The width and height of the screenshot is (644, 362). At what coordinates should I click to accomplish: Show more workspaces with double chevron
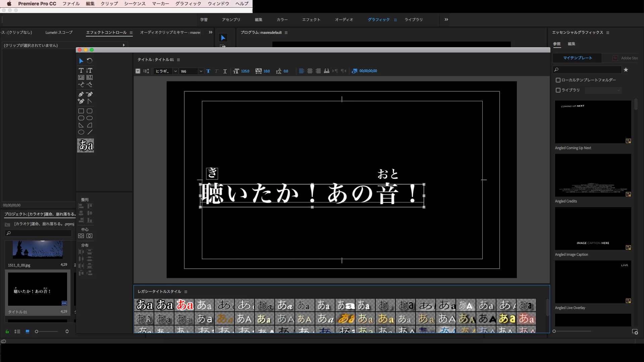tap(446, 19)
